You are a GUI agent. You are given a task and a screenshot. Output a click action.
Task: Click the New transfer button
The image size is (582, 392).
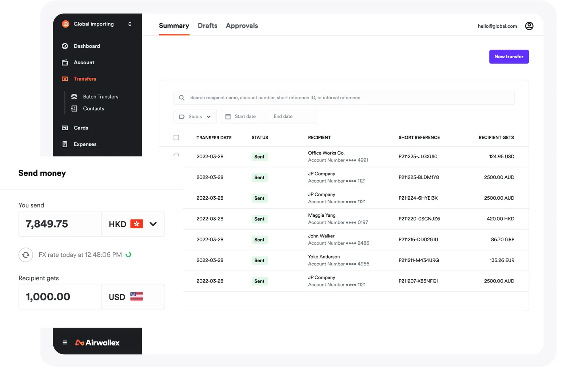pyautogui.click(x=509, y=57)
